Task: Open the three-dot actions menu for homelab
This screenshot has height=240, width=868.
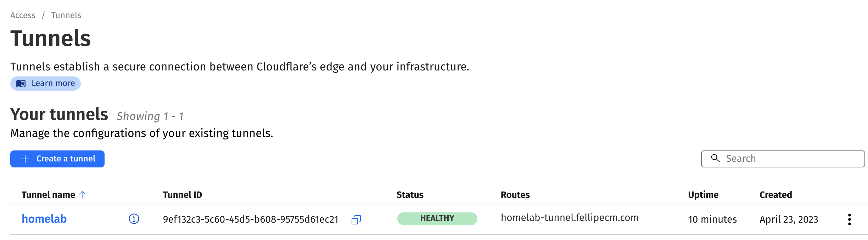Action: point(850,219)
